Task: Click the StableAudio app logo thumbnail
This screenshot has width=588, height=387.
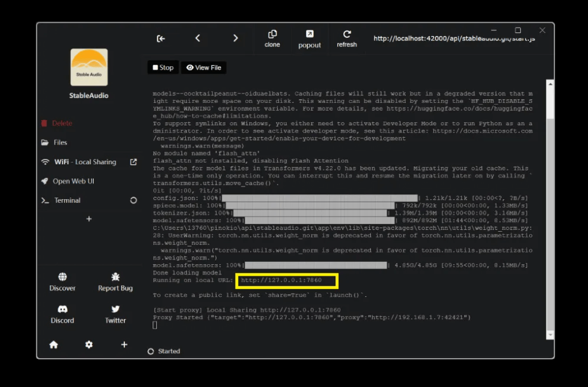Action: pos(89,67)
